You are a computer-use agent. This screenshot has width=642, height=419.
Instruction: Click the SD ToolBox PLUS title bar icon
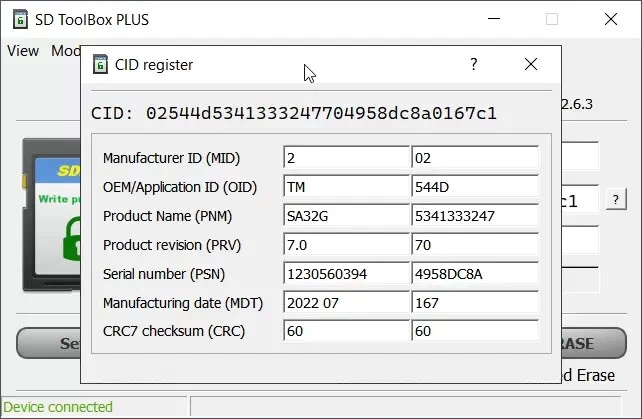[x=19, y=20]
